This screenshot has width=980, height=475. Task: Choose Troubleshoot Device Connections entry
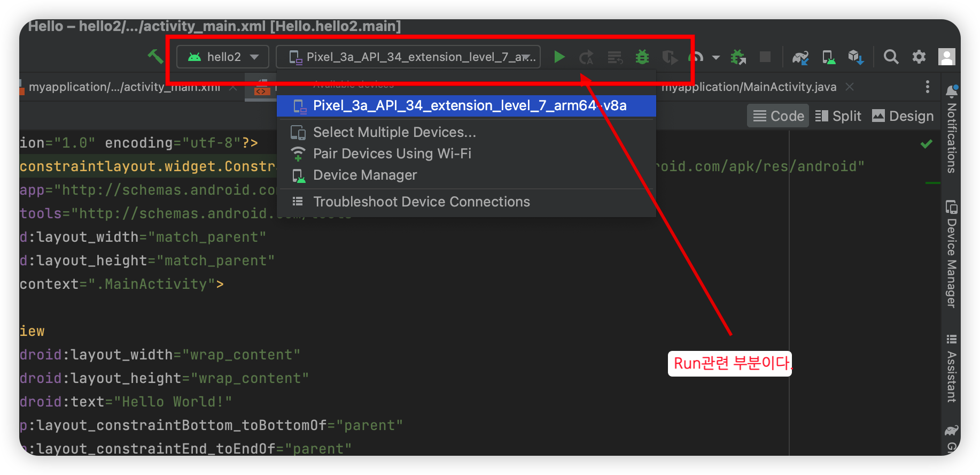(466, 202)
